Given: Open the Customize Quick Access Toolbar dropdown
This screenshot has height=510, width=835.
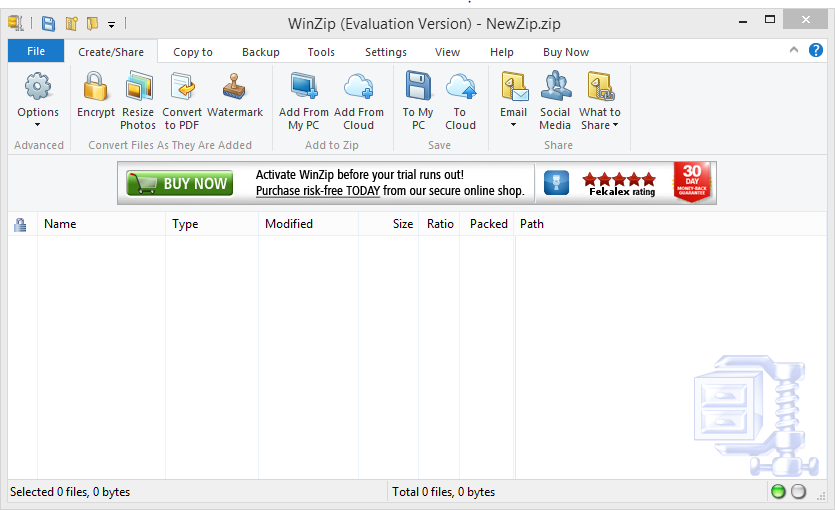Looking at the screenshot, I should (111, 24).
